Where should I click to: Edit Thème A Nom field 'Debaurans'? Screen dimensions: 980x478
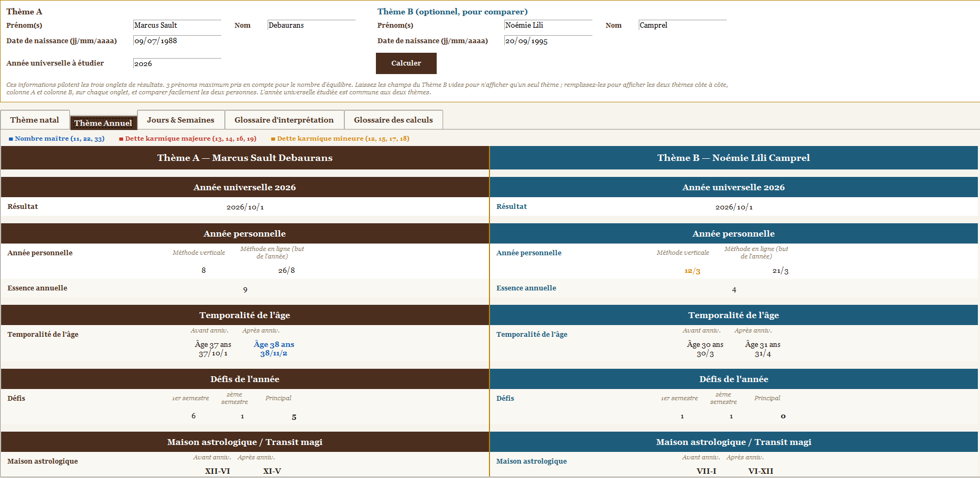pos(311,25)
